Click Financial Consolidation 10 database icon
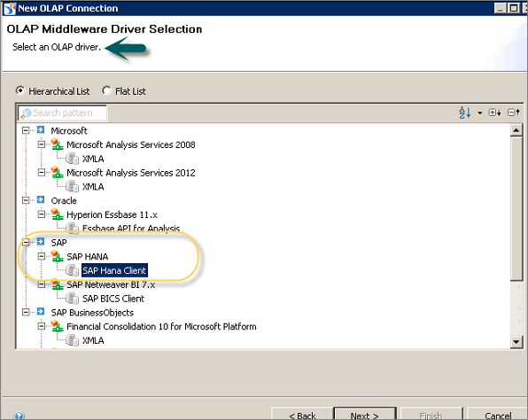This screenshot has height=420, width=528. (57, 326)
